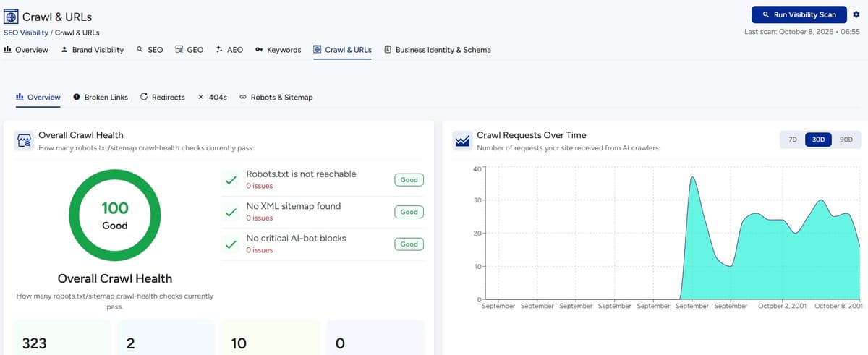
Task: Set chart range to 30D
Action: pos(819,140)
